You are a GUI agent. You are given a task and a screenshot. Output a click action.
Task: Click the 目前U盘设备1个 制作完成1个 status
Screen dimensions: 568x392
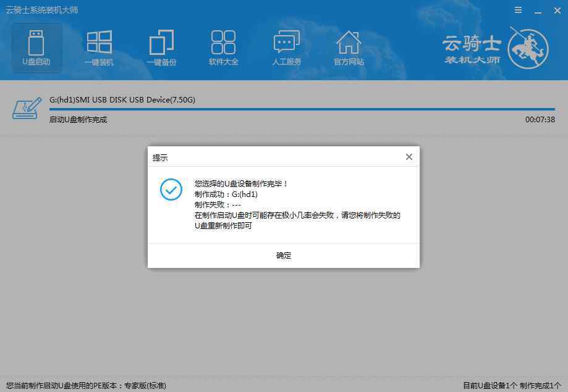pyautogui.click(x=512, y=386)
